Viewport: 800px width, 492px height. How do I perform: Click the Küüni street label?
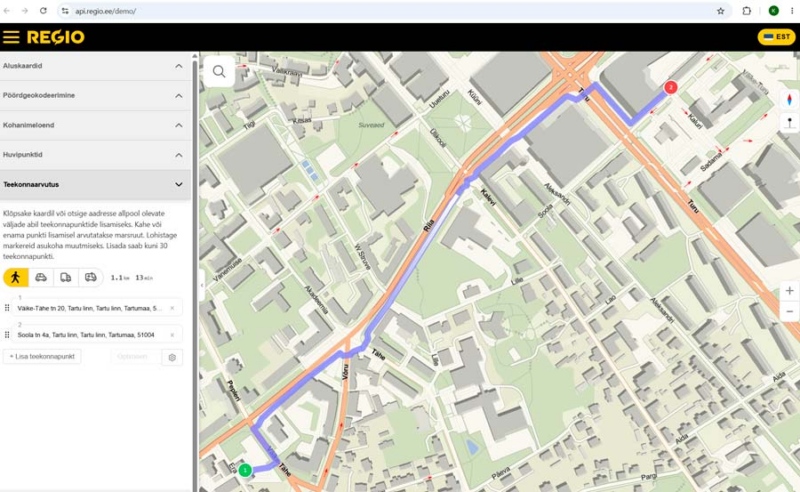pos(474,97)
